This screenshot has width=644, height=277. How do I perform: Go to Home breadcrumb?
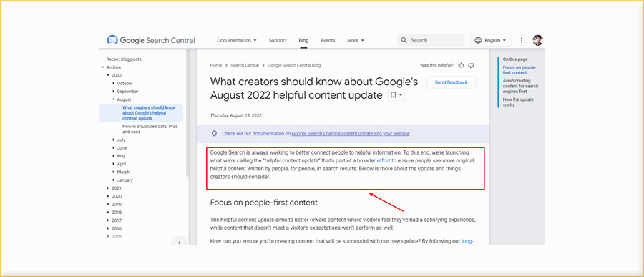click(x=216, y=65)
